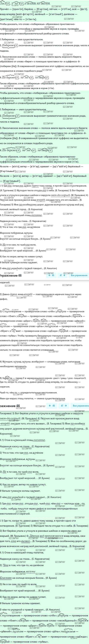Open 'Все упражнения' in the first navigation bar

[79, 275]
